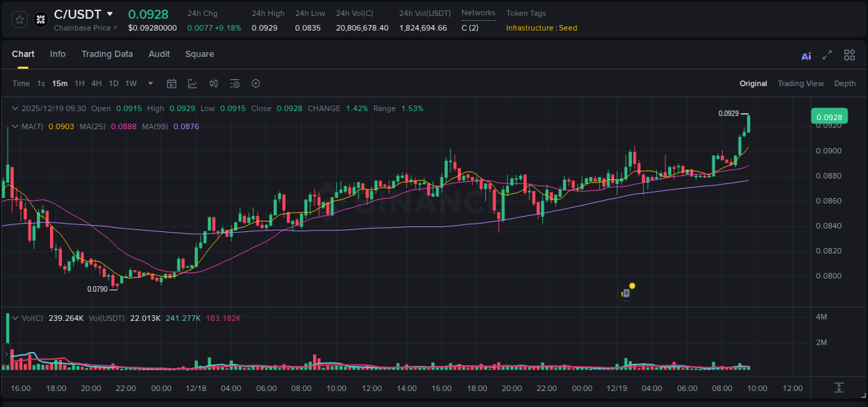This screenshot has width=868, height=407.
Task: Click the favorite star icon beside C/USDT
Action: tap(19, 19)
